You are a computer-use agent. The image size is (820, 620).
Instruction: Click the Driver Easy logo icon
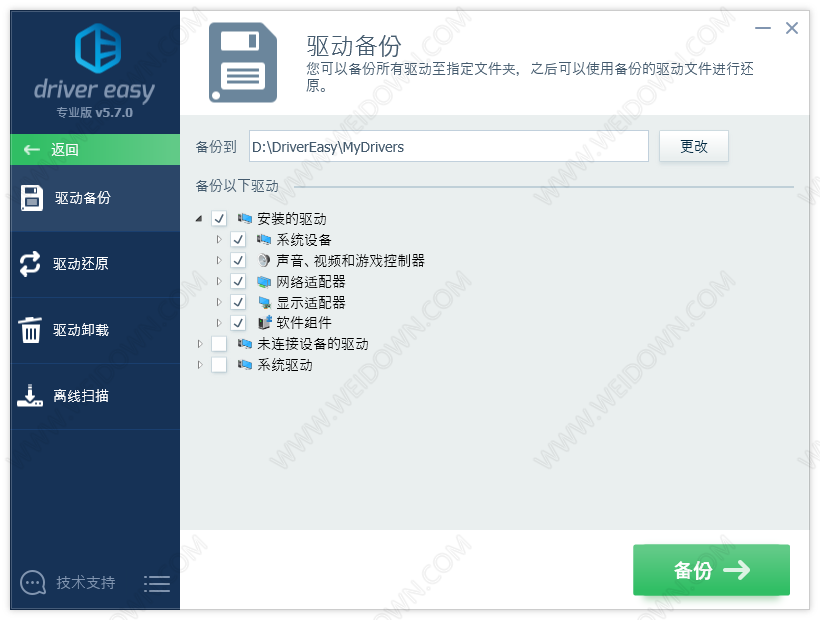pos(98,48)
